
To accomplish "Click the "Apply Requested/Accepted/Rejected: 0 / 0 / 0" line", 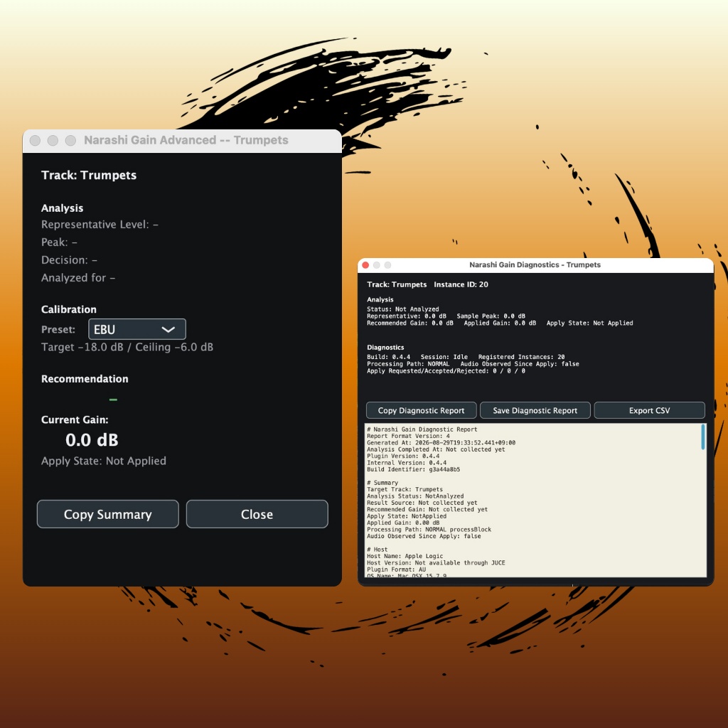I will pyautogui.click(x=446, y=371).
